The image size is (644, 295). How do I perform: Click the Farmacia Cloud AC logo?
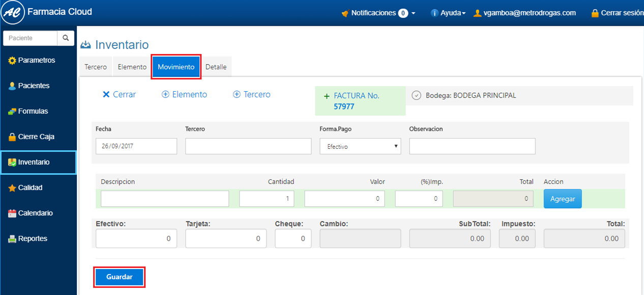point(13,13)
